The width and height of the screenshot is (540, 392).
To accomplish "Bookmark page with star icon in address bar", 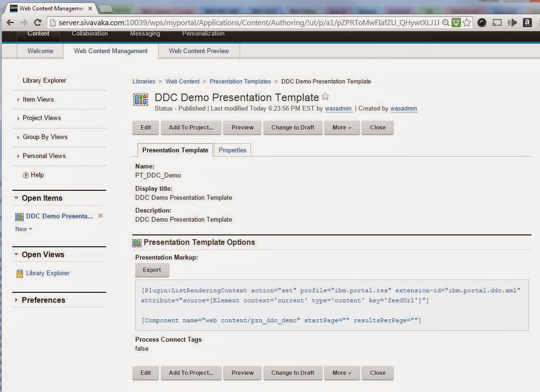I will (466, 23).
